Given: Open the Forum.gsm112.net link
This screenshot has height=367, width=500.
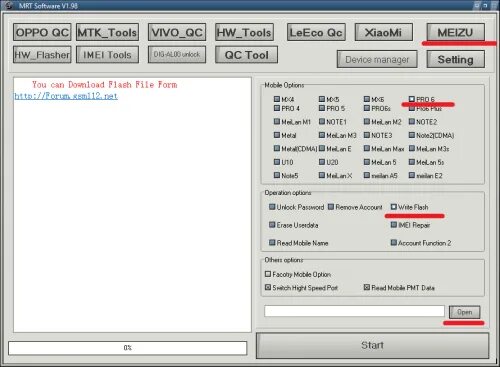Looking at the screenshot, I should tap(66, 96).
